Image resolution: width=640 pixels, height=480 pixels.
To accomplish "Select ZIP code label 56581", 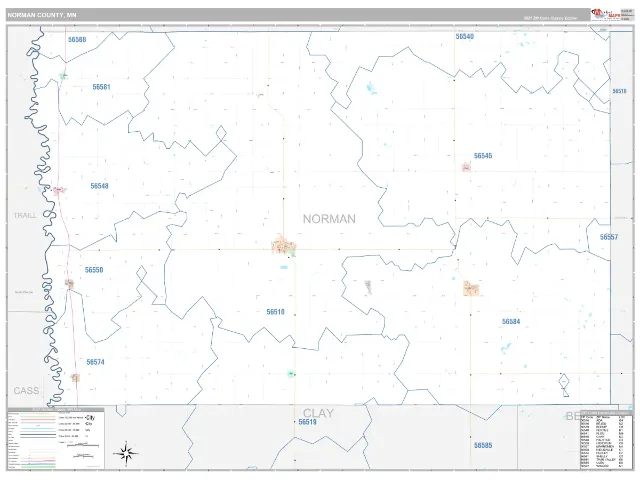I will point(101,87).
